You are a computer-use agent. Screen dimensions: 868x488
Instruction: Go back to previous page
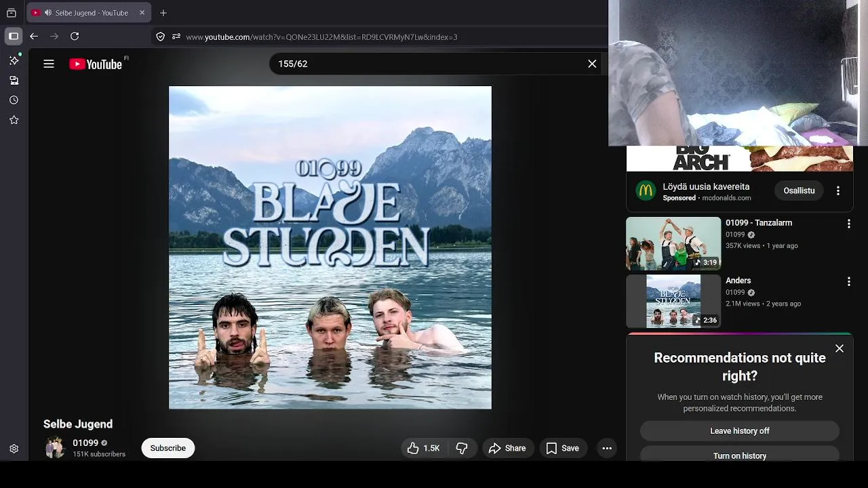click(34, 37)
